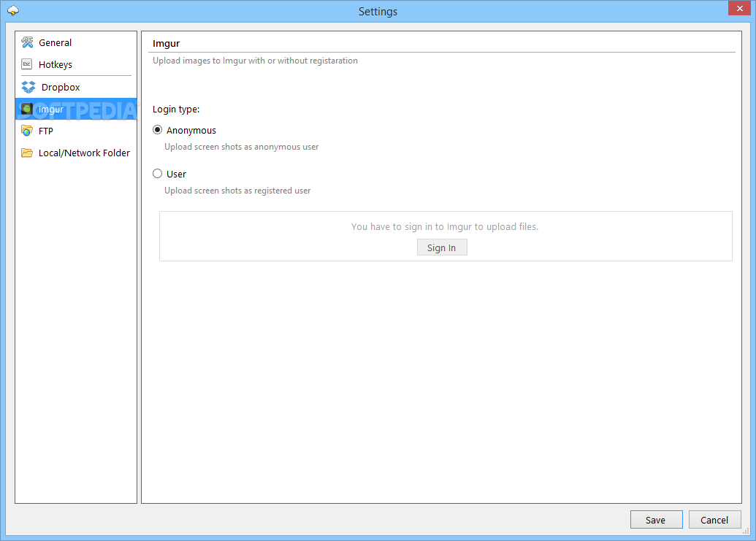The width and height of the screenshot is (756, 541).
Task: Open the Hotkeys settings section
Action: click(x=76, y=64)
